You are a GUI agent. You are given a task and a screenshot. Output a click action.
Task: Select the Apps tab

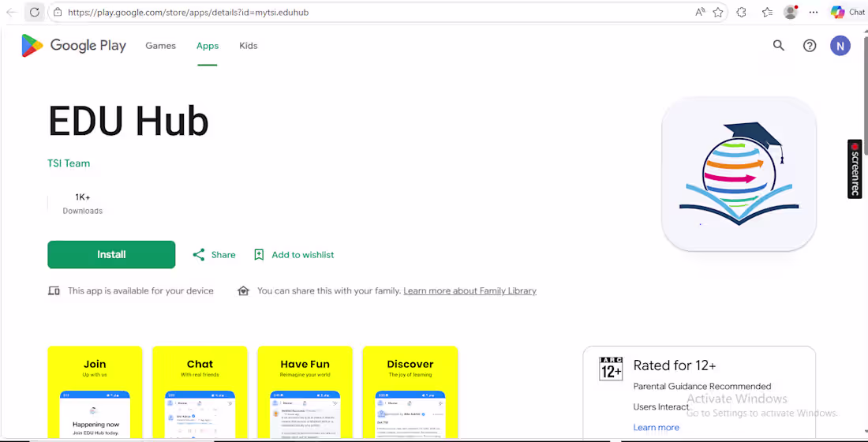click(208, 46)
